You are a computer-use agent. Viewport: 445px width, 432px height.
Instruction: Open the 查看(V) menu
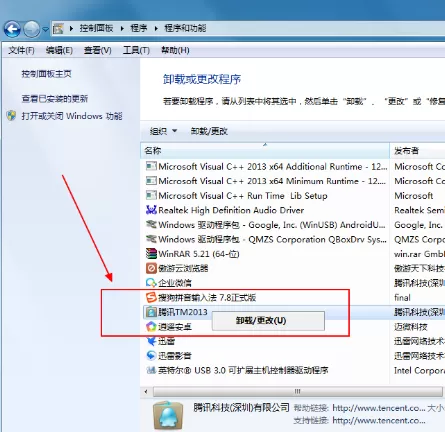tap(97, 50)
